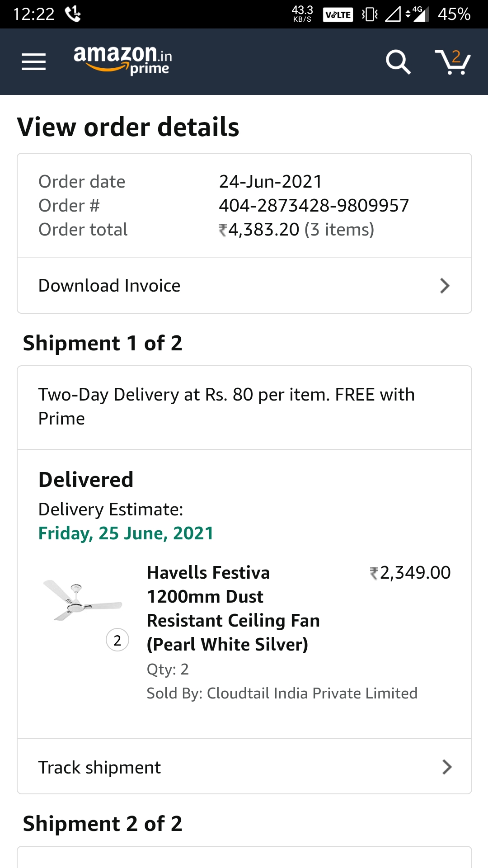Tap seller Cloudtail India Private Limited
This screenshot has width=488, height=868.
(282, 693)
